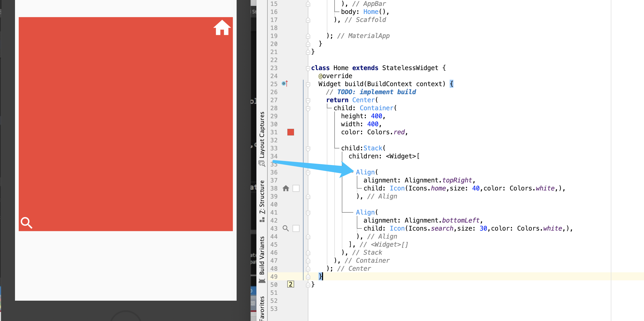
Task: Click white color swatch on line 38
Action: pos(296,188)
